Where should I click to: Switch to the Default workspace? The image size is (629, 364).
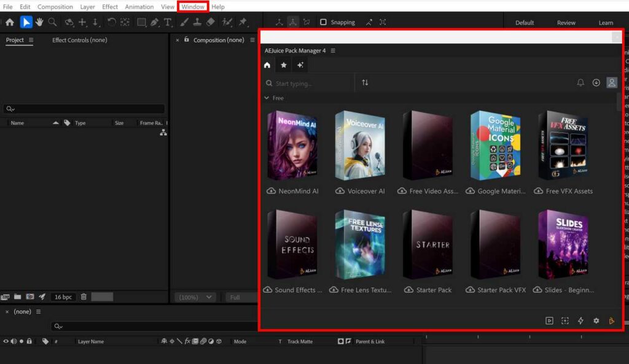(525, 23)
